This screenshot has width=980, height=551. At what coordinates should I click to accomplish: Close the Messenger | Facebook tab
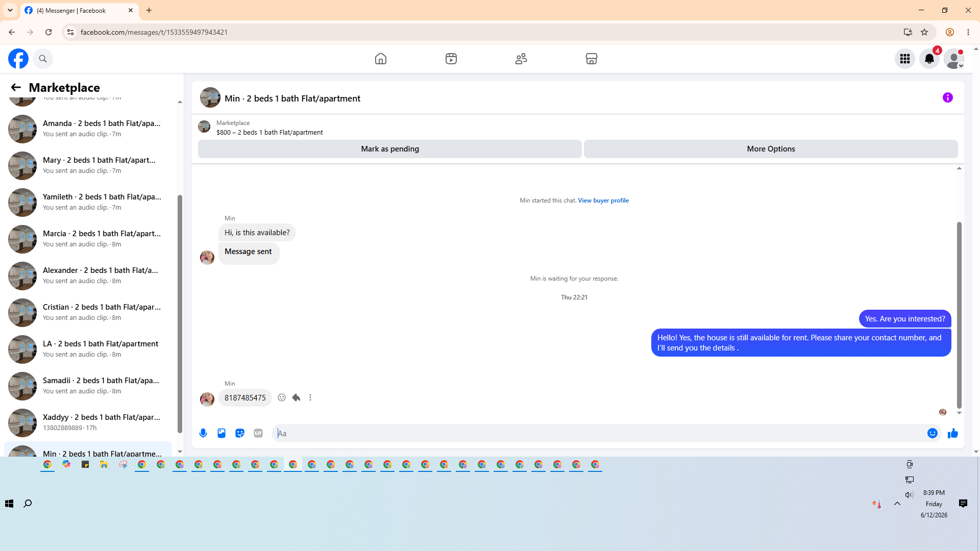click(x=131, y=10)
